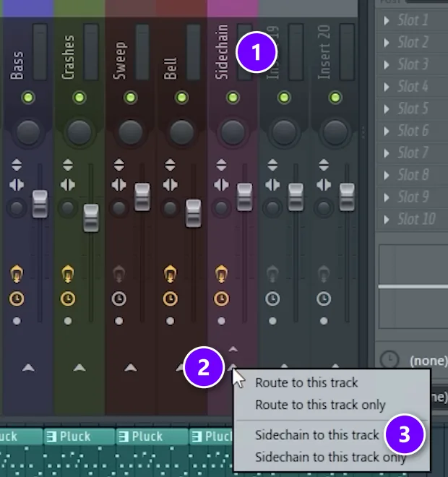Open the Slot 3 effect menu

(387, 65)
